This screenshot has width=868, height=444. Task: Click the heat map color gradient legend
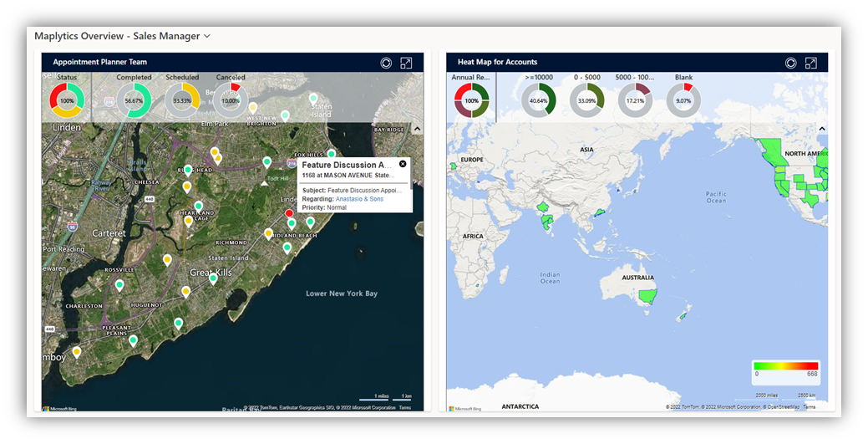click(786, 366)
